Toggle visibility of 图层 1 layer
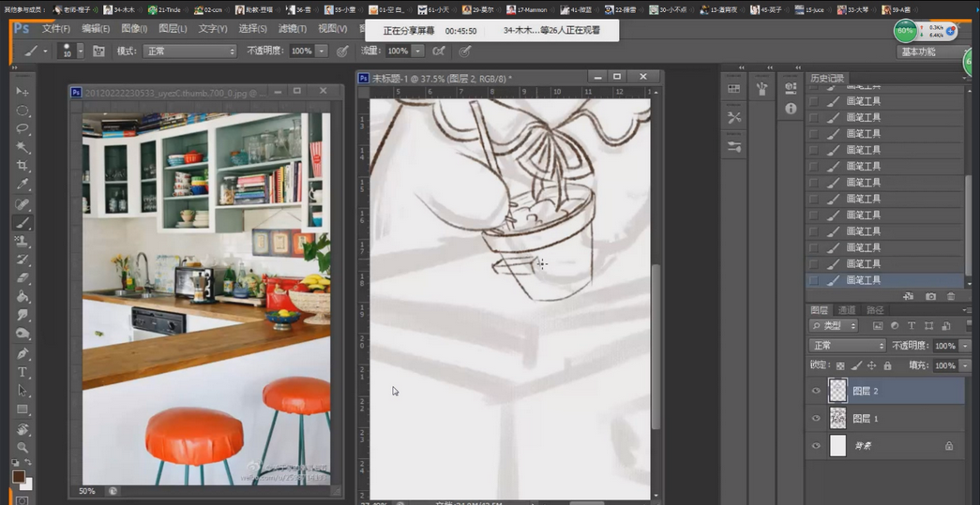The height and width of the screenshot is (505, 980). pyautogui.click(x=816, y=418)
